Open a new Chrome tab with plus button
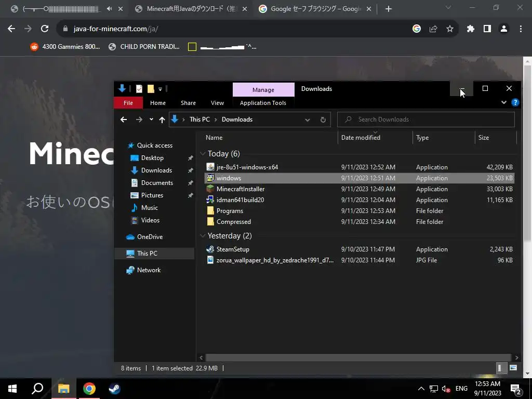Viewport: 532px width, 399px height. coord(389,9)
